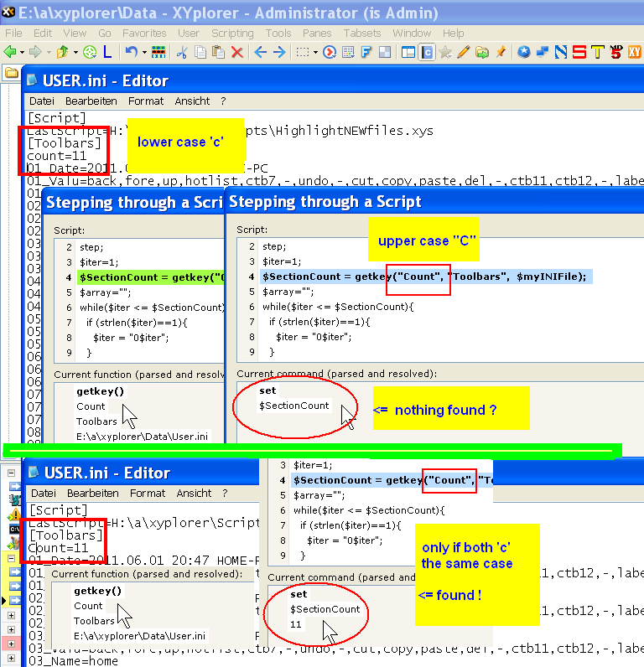Click the orange pushpin icon
This screenshot has width=644, height=667.
tap(501, 52)
